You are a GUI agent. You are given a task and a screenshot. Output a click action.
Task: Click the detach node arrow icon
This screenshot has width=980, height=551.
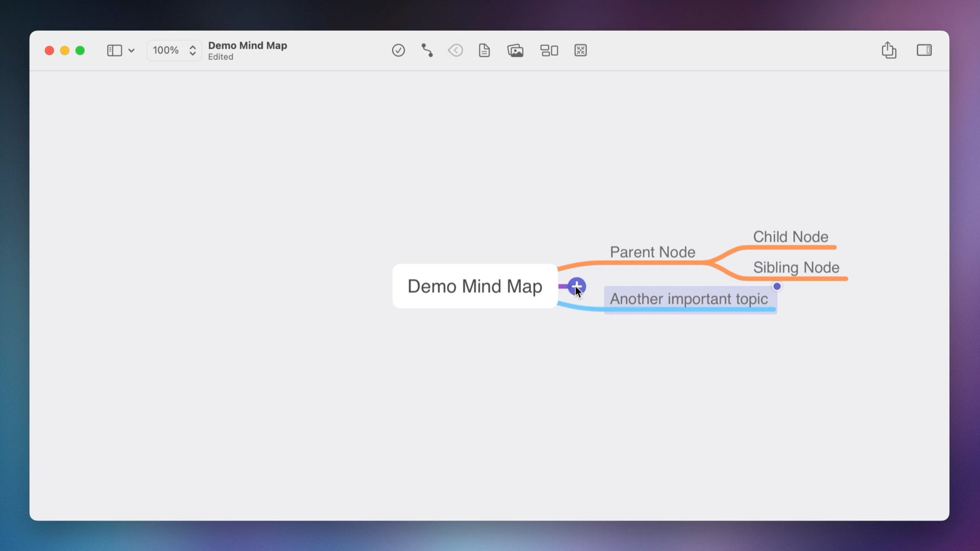click(455, 50)
